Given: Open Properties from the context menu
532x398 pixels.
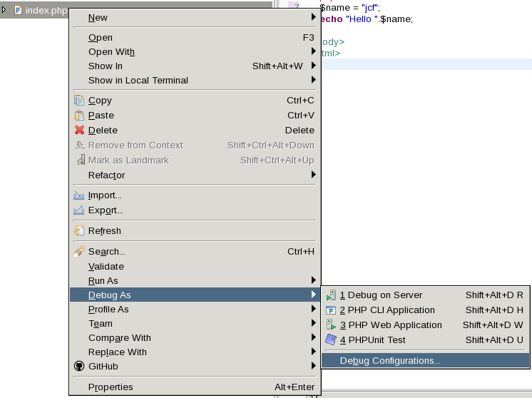Looking at the screenshot, I should [x=111, y=387].
